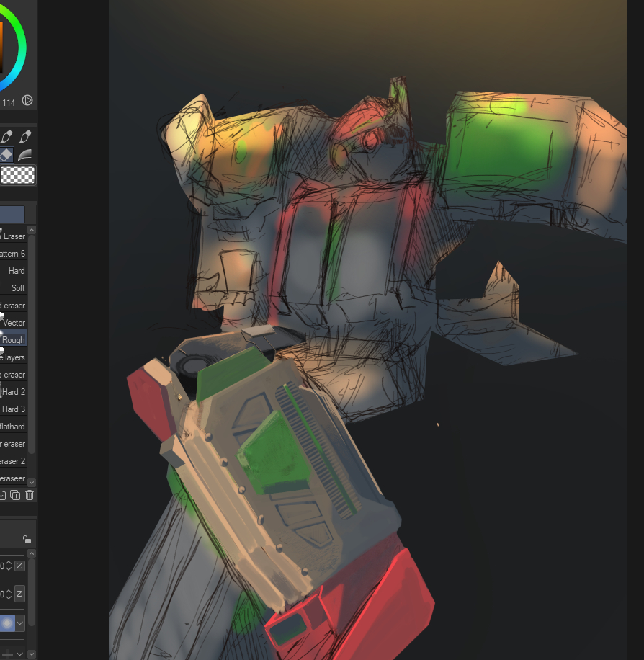This screenshot has width=644, height=660.
Task: Expand the bottom plus-shaped dropdown arrow
Action: pyautogui.click(x=20, y=654)
